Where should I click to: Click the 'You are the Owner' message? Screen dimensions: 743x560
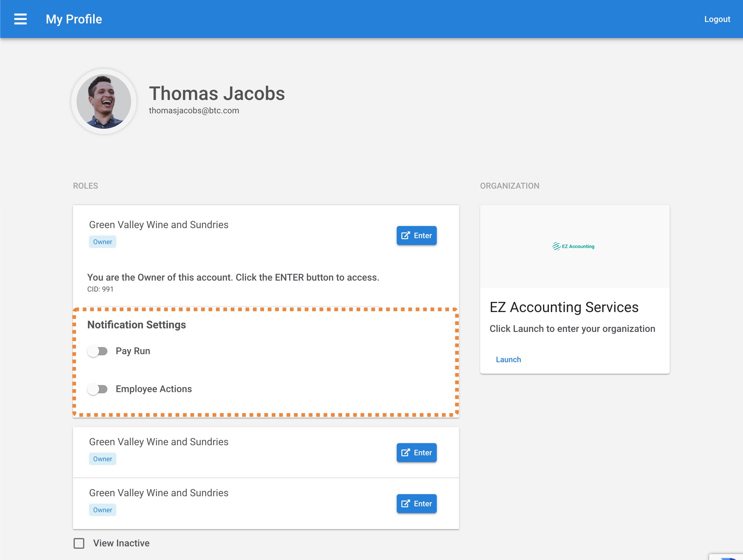pos(233,277)
